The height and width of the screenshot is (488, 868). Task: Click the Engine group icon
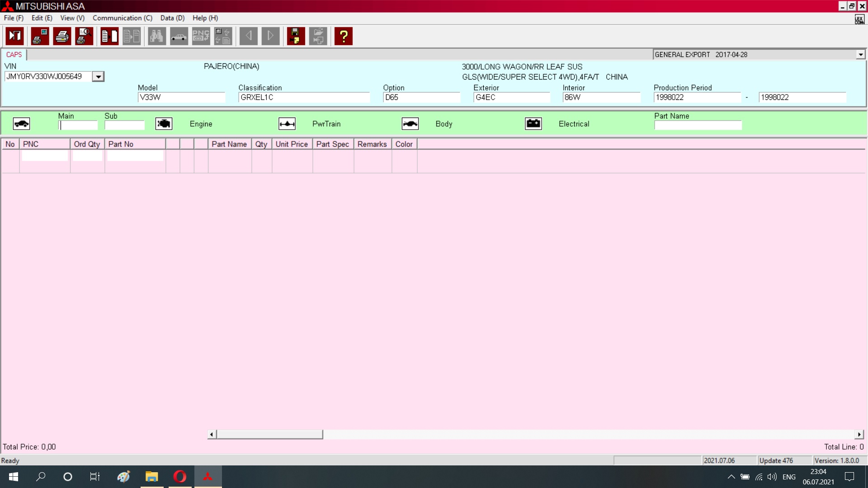click(164, 124)
